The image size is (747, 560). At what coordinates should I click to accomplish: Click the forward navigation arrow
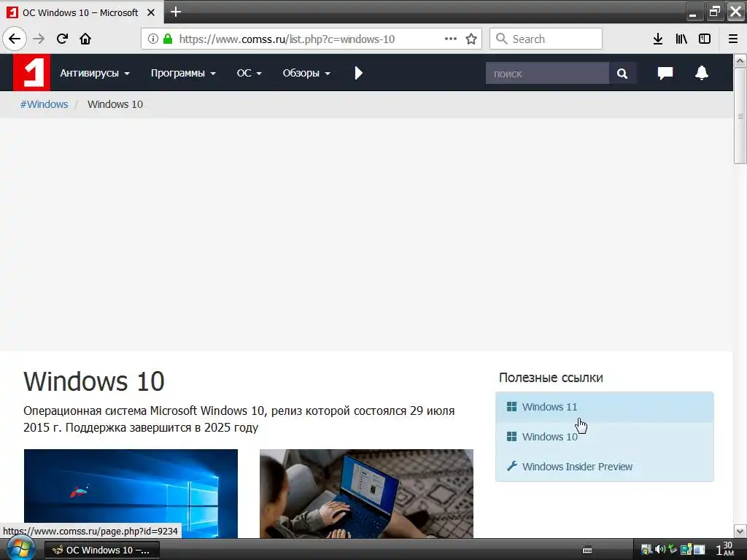[x=39, y=39]
